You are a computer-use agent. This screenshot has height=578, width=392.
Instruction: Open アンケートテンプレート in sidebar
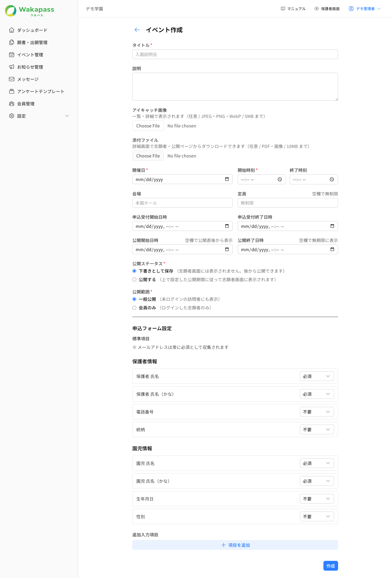click(x=39, y=91)
